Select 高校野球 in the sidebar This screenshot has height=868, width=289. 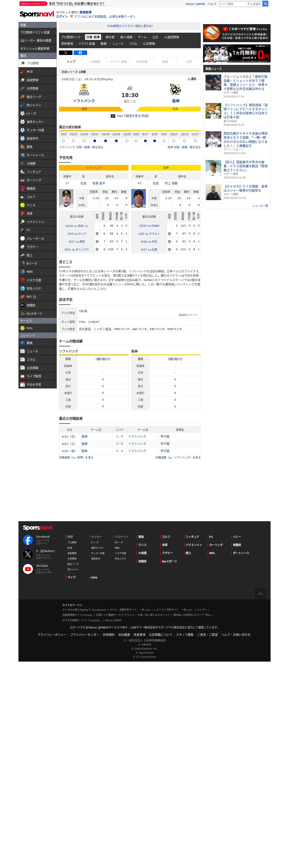pyautogui.click(x=37, y=80)
